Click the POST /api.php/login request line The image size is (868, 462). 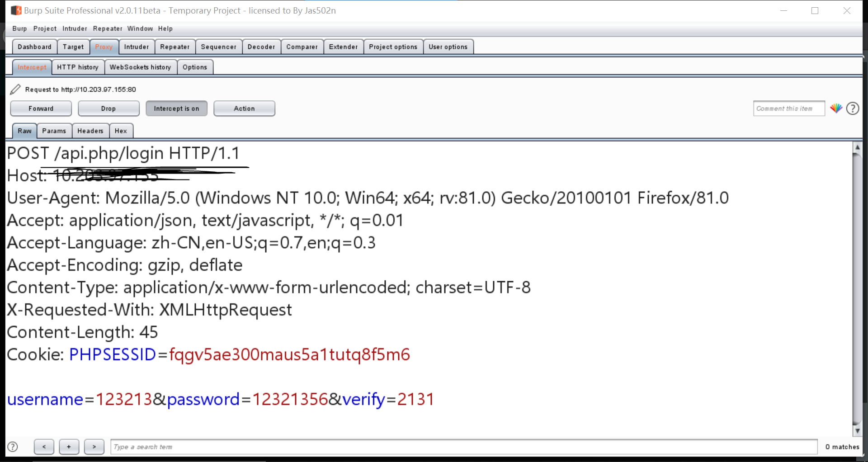coord(123,153)
